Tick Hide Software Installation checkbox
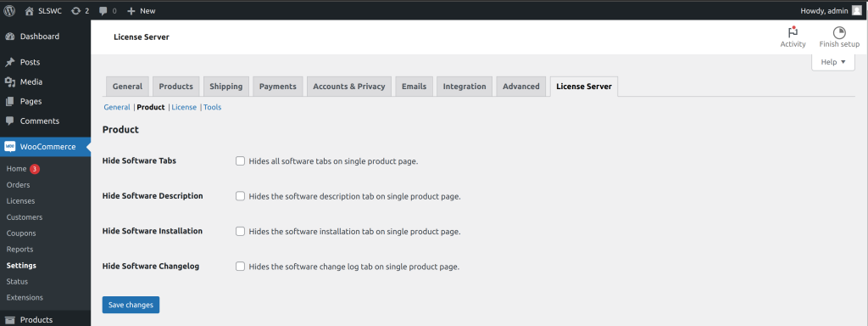The image size is (868, 326). [240, 231]
